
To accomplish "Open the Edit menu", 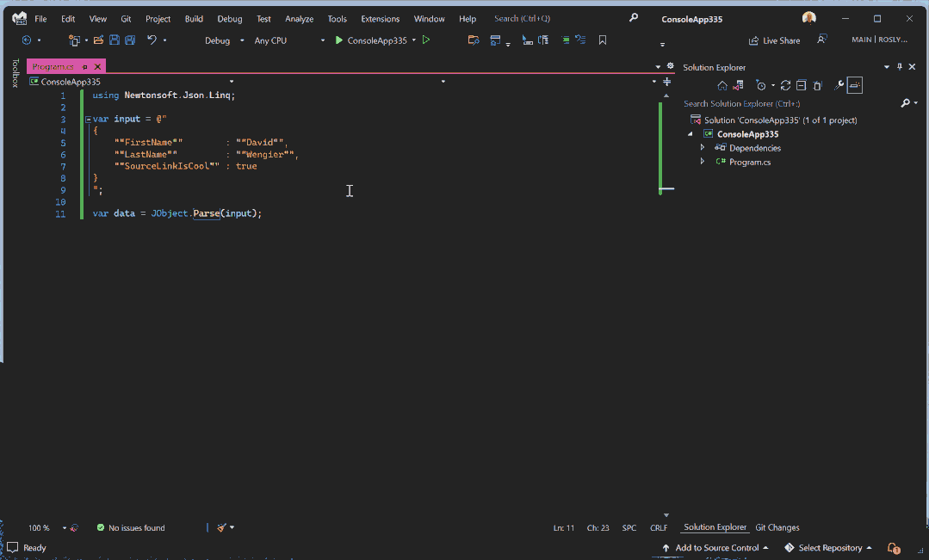I will pos(68,19).
